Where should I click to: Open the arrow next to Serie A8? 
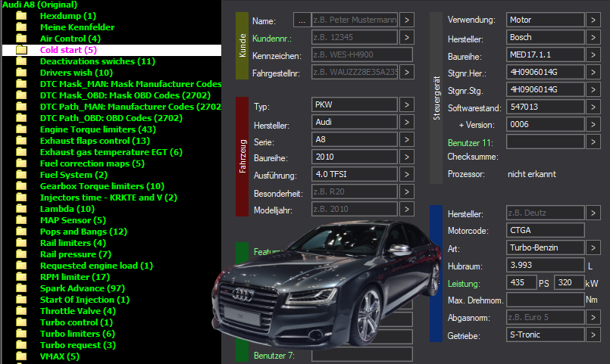tap(406, 139)
